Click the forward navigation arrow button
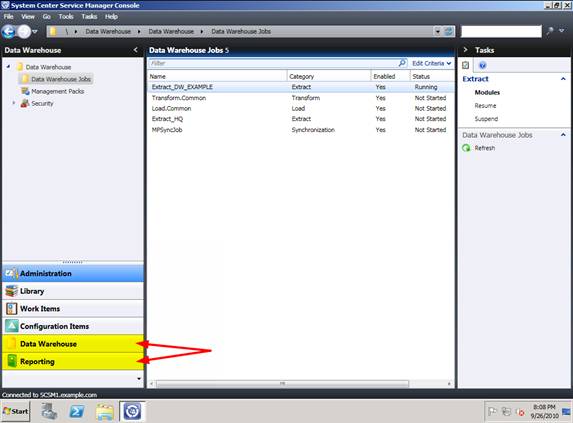Viewport: 573px width, 423px height. click(24, 32)
